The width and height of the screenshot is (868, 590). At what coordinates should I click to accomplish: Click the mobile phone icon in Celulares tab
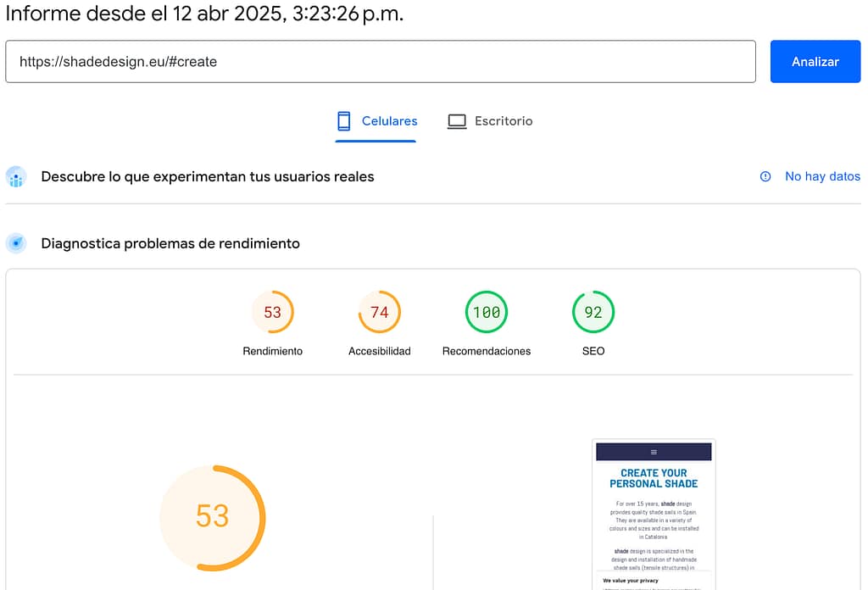tap(344, 121)
